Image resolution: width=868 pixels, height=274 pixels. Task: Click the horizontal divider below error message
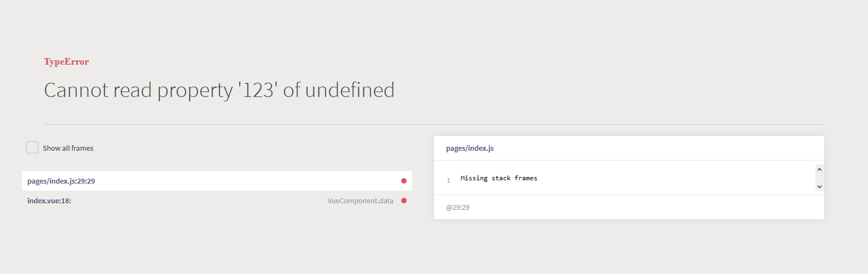[x=433, y=125]
